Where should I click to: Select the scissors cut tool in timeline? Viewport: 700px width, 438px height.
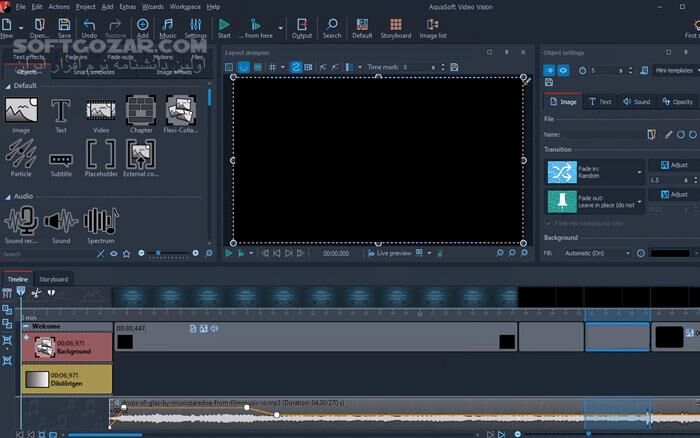(36, 293)
